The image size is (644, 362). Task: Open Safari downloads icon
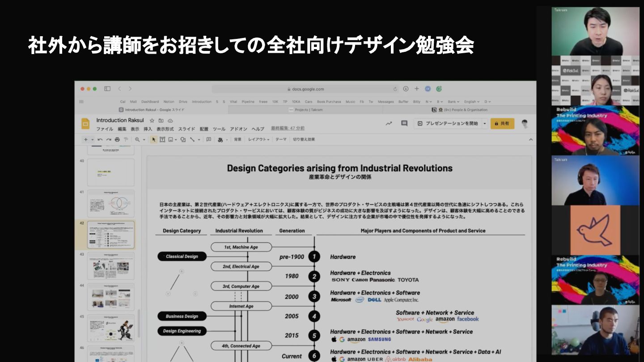tap(406, 89)
